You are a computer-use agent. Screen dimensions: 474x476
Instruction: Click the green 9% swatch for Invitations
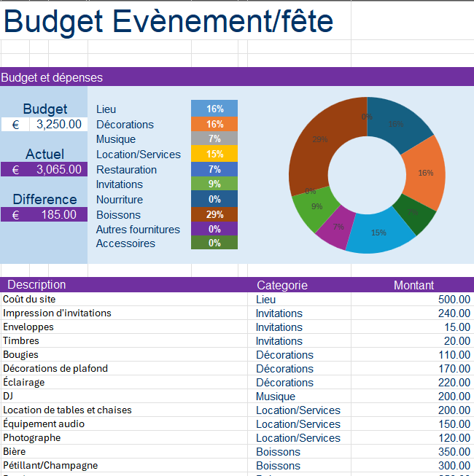(214, 184)
